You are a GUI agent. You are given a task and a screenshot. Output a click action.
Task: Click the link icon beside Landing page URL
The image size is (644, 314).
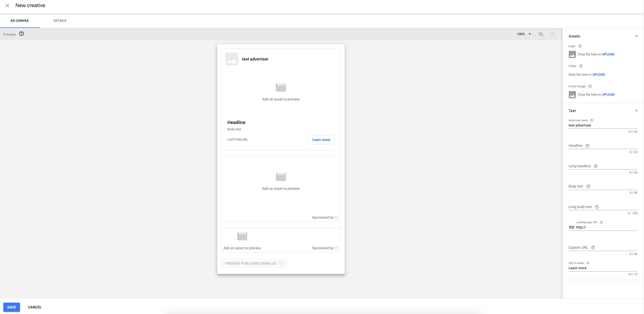[571, 227]
